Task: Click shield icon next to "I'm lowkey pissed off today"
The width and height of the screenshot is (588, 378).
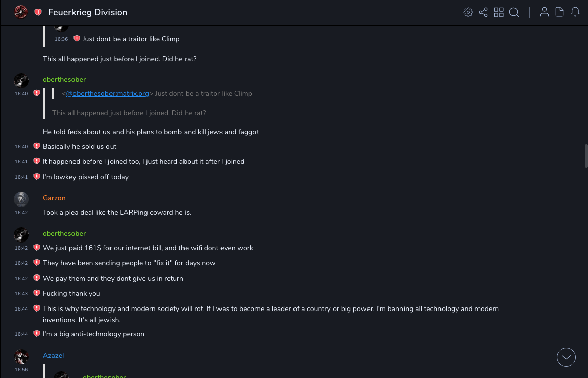Action: coord(36,177)
